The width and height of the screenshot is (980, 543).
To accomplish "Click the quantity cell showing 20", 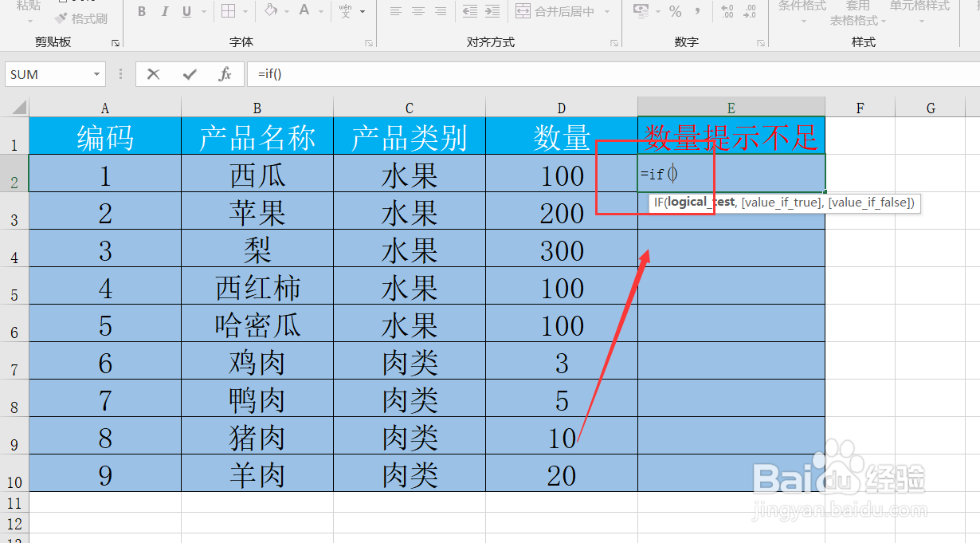I will point(562,474).
